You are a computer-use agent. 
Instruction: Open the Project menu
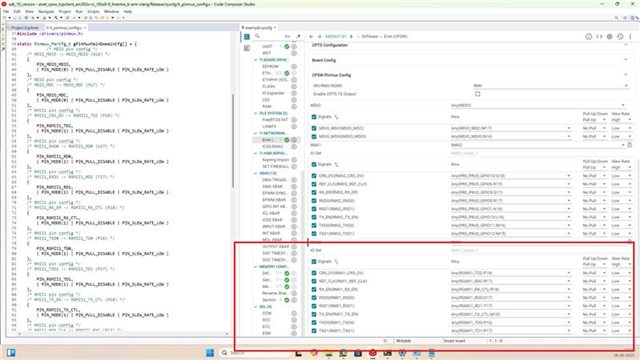64,11
